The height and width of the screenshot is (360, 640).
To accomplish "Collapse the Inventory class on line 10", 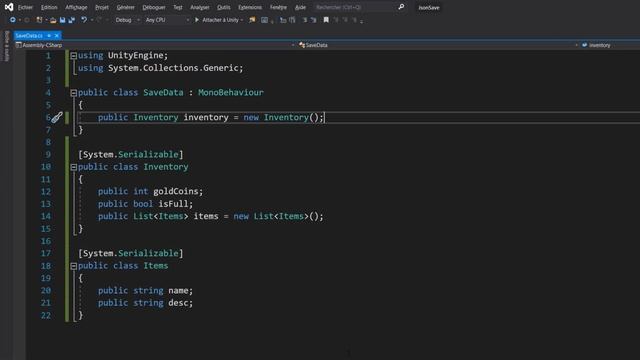I will pyautogui.click(x=73, y=167).
